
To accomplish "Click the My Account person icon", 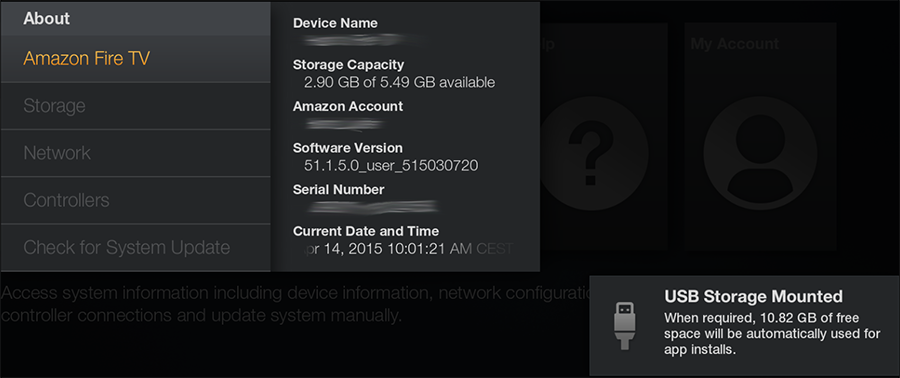I will 760,153.
